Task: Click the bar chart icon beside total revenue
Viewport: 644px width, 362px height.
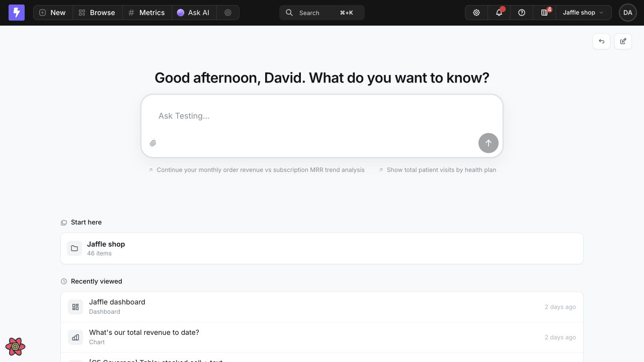Action: pos(75,337)
